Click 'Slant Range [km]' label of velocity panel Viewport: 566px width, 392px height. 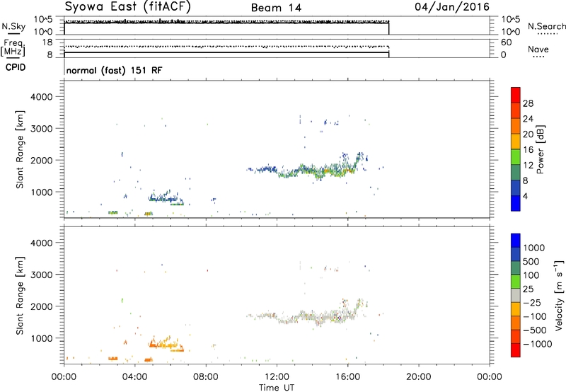point(20,295)
